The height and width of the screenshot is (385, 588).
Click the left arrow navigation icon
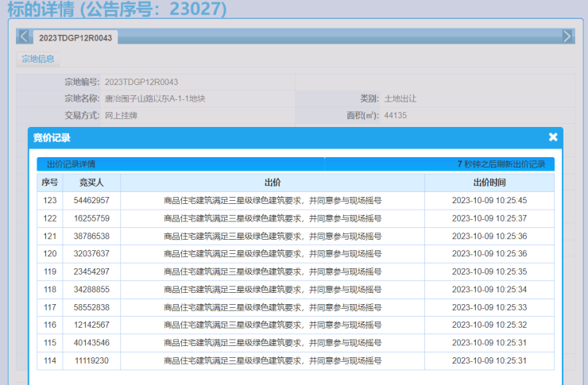pyautogui.click(x=24, y=37)
